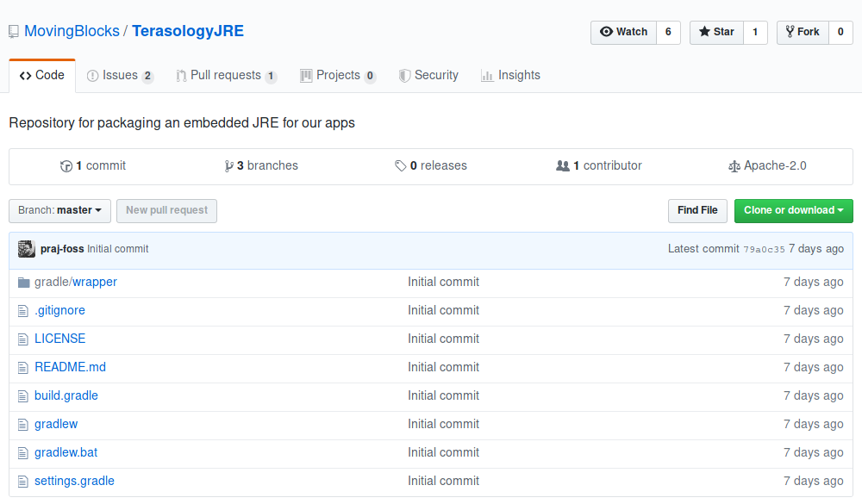Open Initial commit message for LICENSE row

[444, 339]
